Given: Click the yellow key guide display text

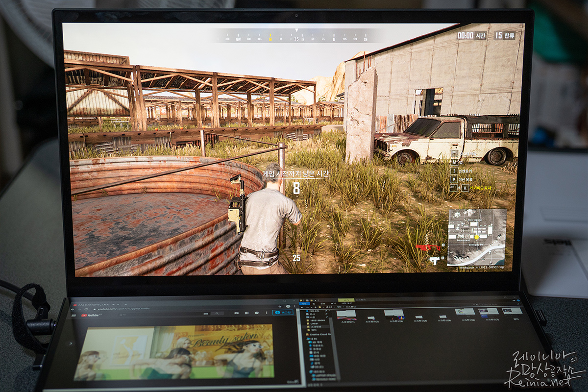Looking at the screenshot, I should (481, 188).
